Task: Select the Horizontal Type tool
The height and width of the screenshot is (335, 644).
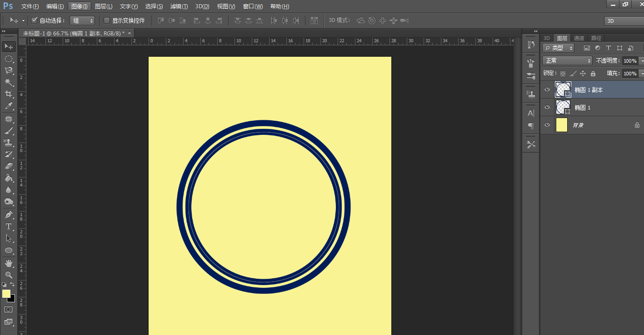Action: (x=8, y=226)
